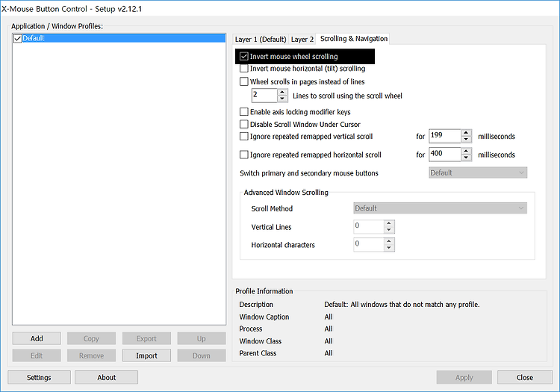This screenshot has width=560, height=392.
Task: Decrease horizontal scroll milliseconds value
Action: pyautogui.click(x=466, y=158)
